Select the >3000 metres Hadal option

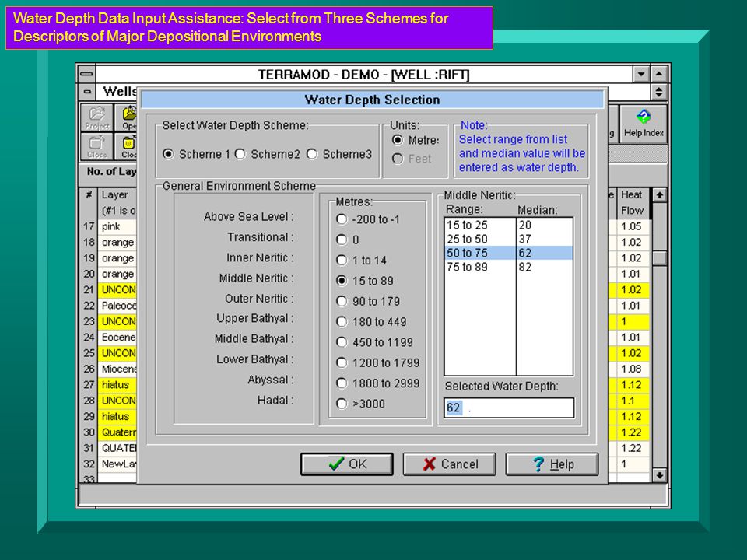pyautogui.click(x=342, y=404)
